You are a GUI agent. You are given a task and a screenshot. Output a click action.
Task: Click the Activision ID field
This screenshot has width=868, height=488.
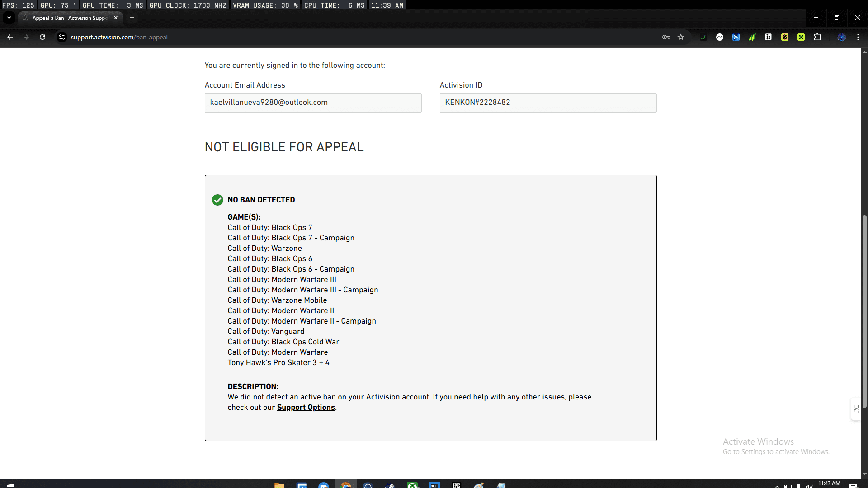point(548,103)
